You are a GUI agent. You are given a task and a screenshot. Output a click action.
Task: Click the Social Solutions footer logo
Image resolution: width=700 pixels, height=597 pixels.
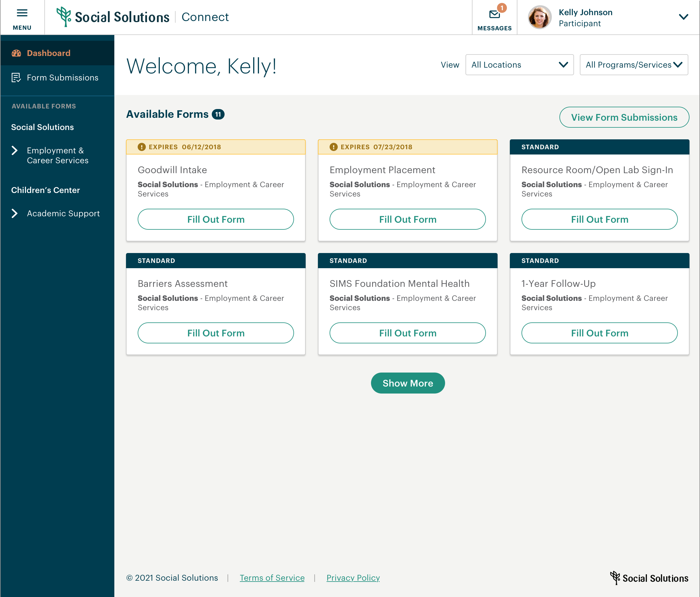649,578
